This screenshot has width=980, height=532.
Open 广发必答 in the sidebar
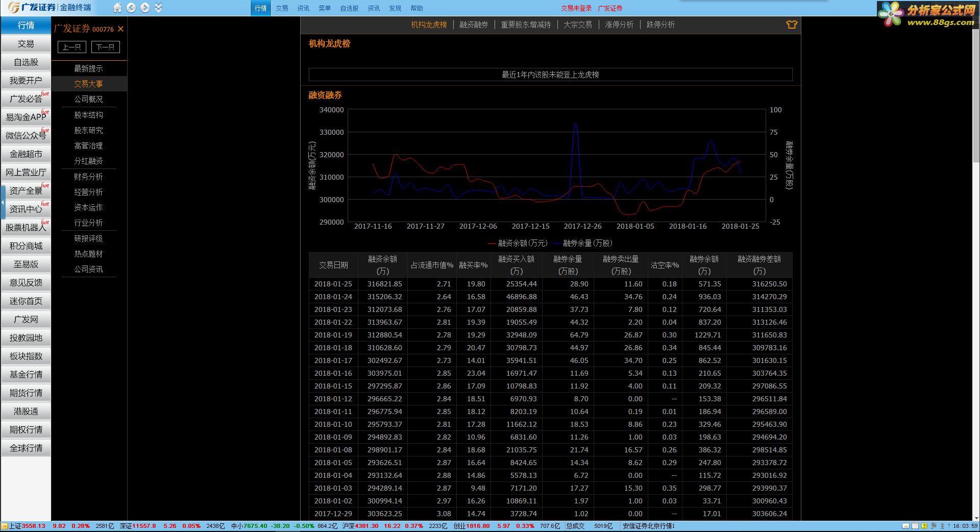(x=26, y=99)
